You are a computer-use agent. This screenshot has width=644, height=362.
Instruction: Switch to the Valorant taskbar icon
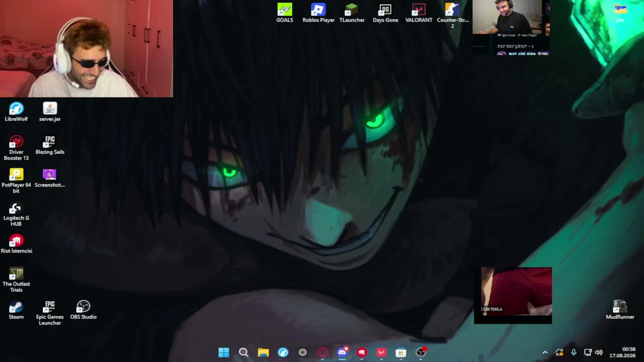(x=381, y=352)
